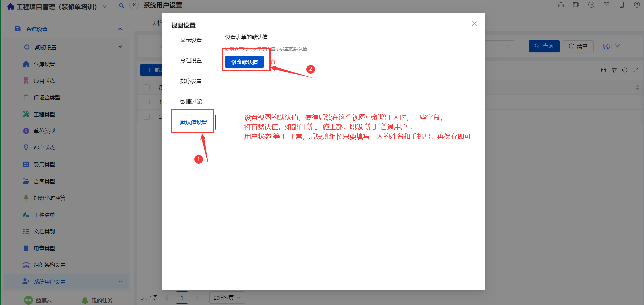
Task: Click the sidebar collapse double-arrow icon
Action: [x=134, y=5]
